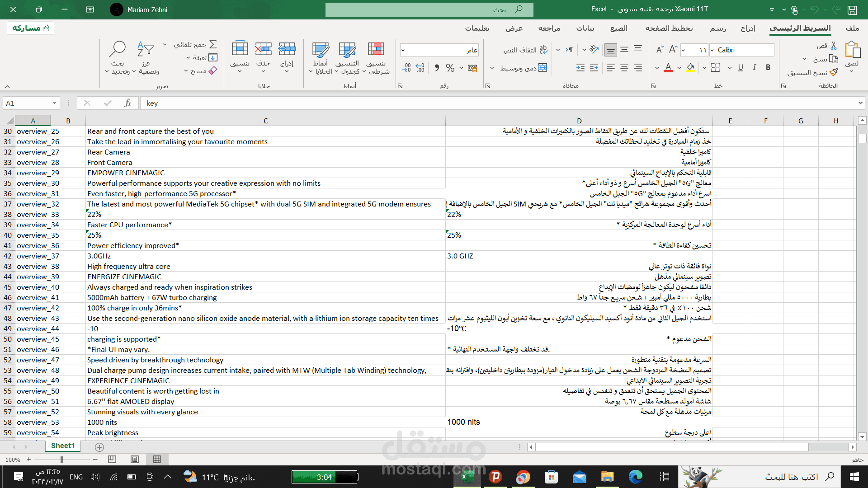Click the Insert cells (إدراج) icon

[x=287, y=49]
